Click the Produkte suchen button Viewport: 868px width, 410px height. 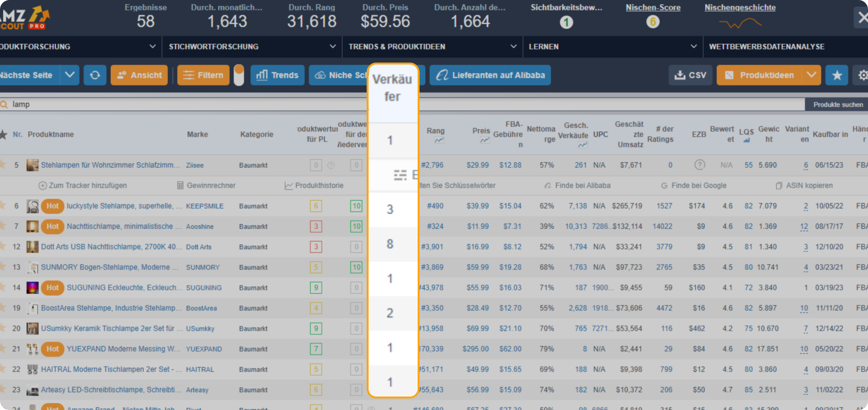click(x=838, y=104)
